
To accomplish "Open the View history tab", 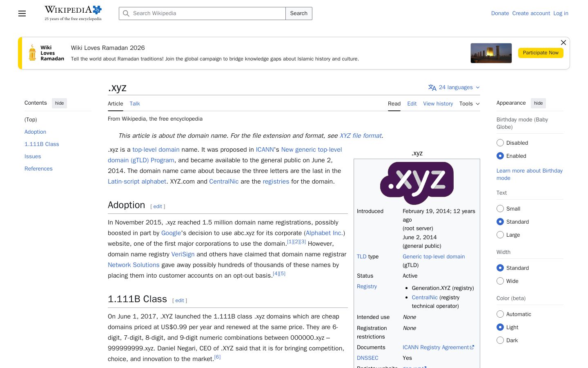I will 438,104.
